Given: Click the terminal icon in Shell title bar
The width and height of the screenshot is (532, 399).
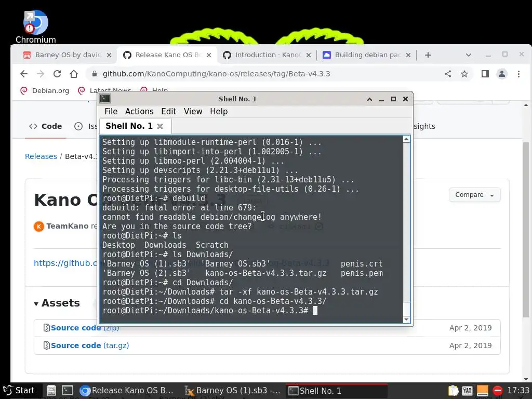Looking at the screenshot, I should tap(105, 99).
